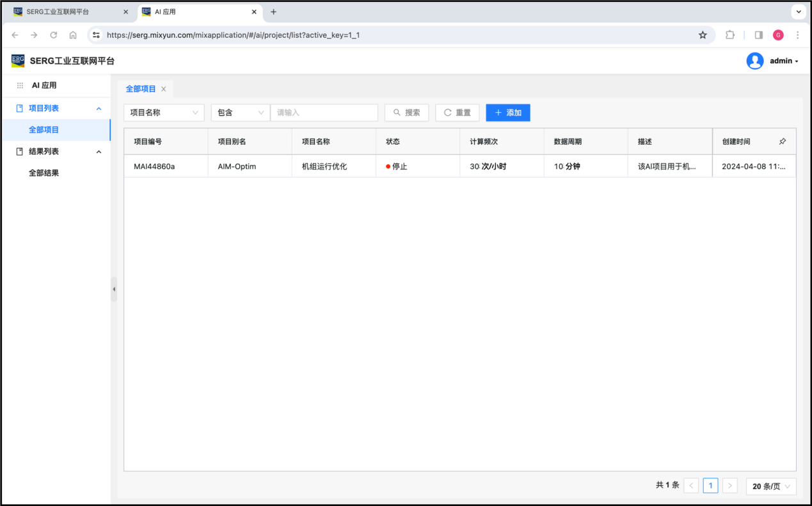Click the blue 添加 button
Image resolution: width=812 pixels, height=506 pixels.
(507, 113)
